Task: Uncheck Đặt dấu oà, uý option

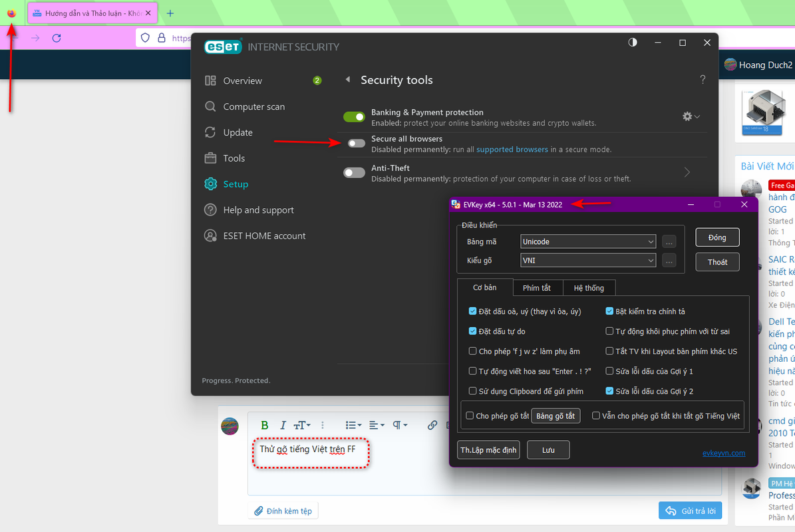Action: tap(472, 311)
